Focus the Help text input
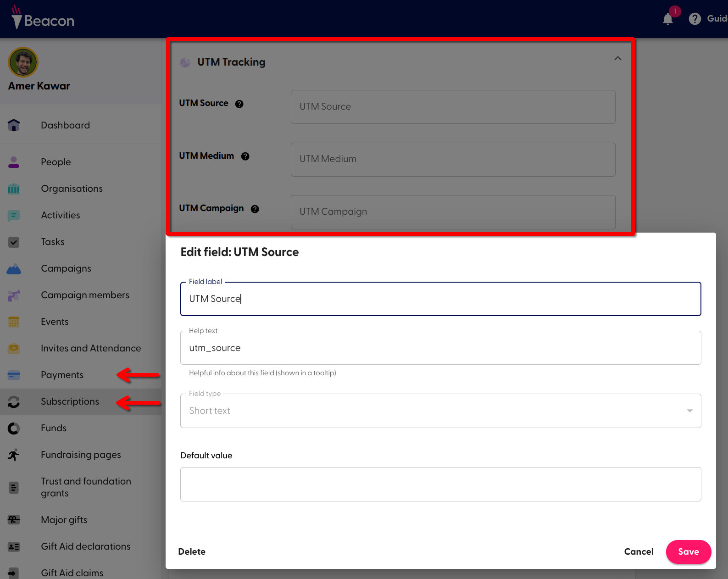This screenshot has height=579, width=728. [x=440, y=348]
